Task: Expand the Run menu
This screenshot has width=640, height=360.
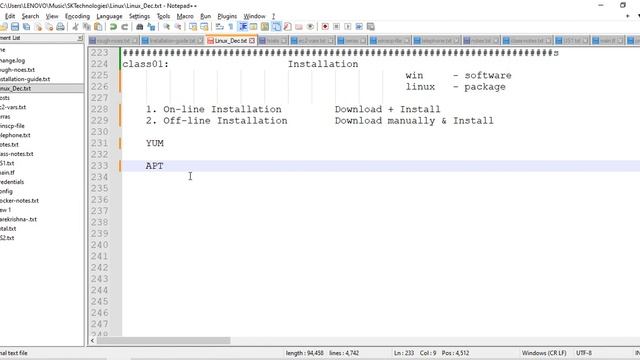Action: coord(206,16)
